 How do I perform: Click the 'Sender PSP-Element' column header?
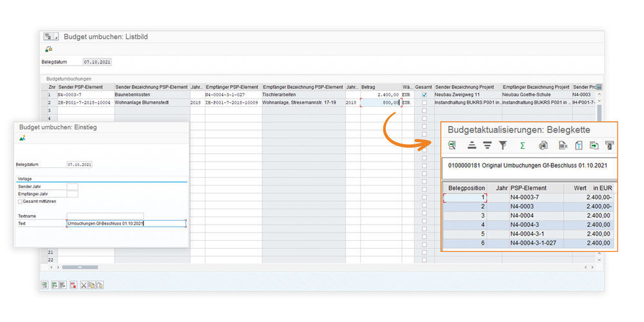pos(85,87)
